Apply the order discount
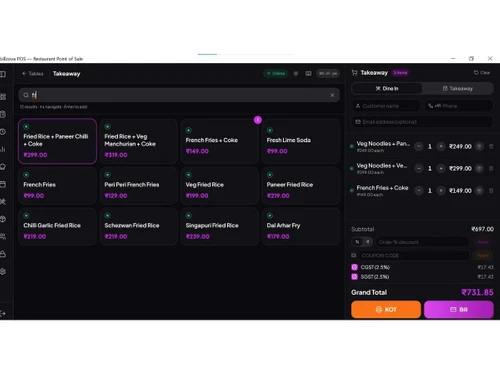The image size is (500, 375). [483, 242]
